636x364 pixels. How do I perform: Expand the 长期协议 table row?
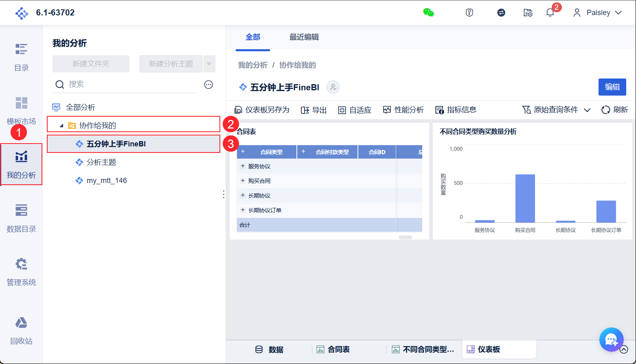[243, 195]
